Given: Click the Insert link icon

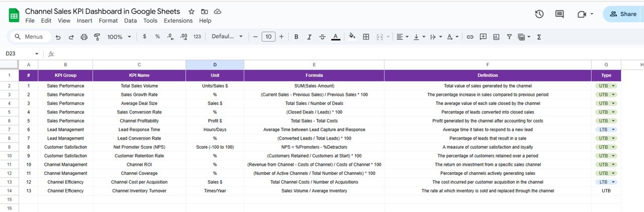Looking at the screenshot, I should (x=470, y=37).
